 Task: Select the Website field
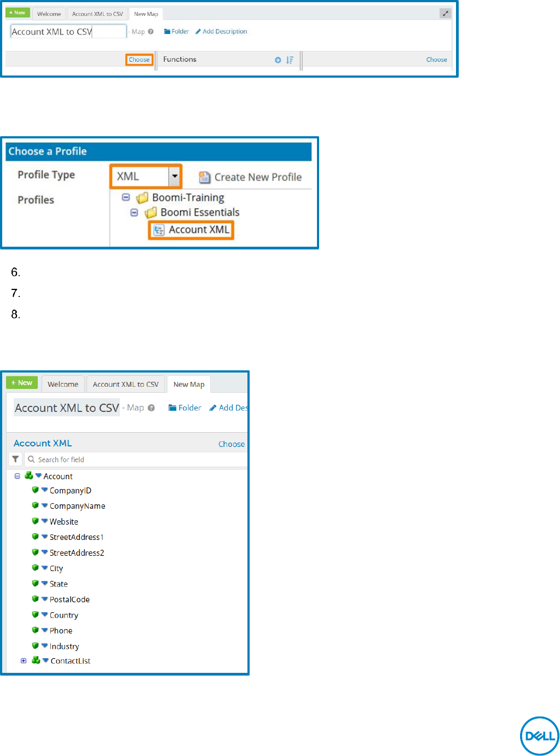(x=64, y=522)
